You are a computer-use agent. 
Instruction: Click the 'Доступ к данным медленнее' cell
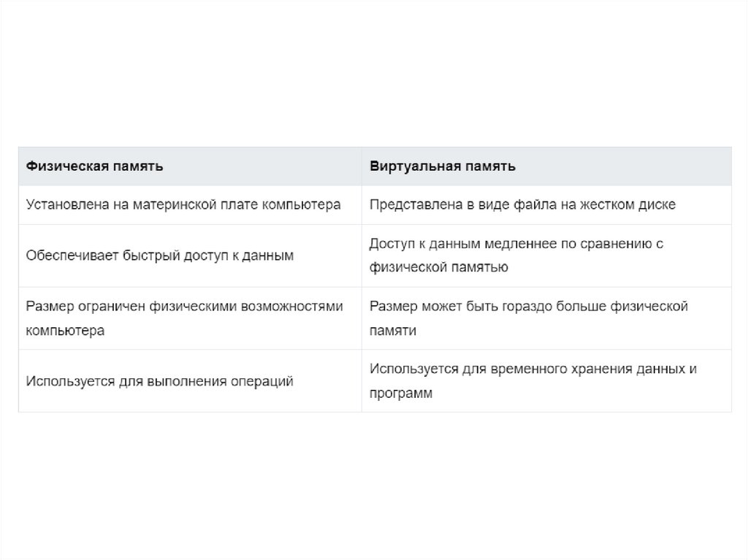tap(516, 256)
